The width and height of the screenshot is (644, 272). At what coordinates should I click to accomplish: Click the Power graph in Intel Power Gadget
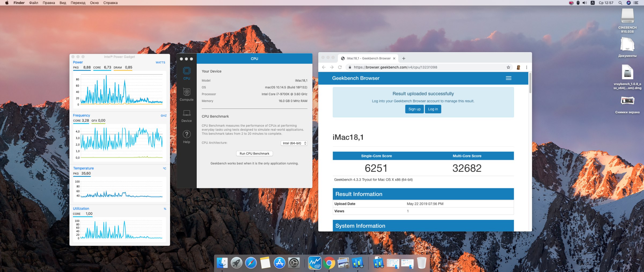click(x=120, y=90)
